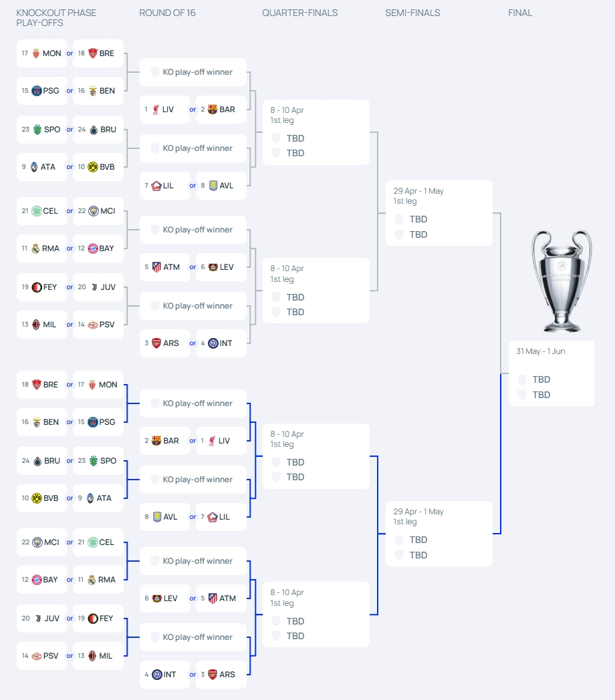Select the QUARTER-FINALS column header
The image size is (615, 700).
299,13
